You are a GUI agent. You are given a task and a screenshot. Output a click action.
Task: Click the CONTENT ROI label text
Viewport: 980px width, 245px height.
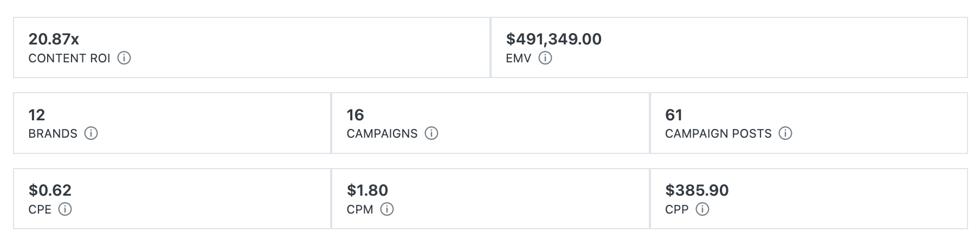click(69, 59)
